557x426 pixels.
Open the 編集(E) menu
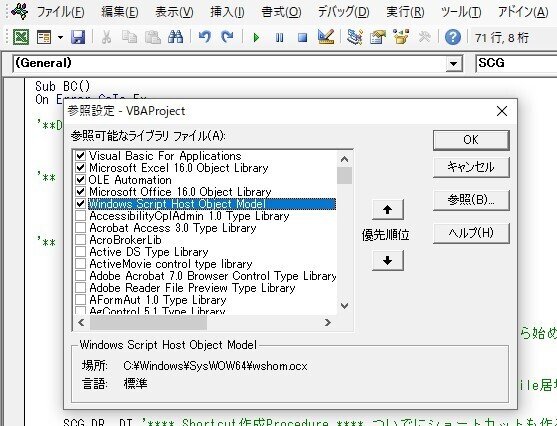click(120, 12)
